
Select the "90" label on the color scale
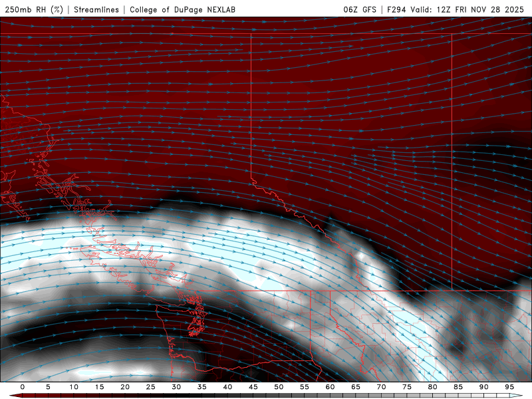[484, 387]
